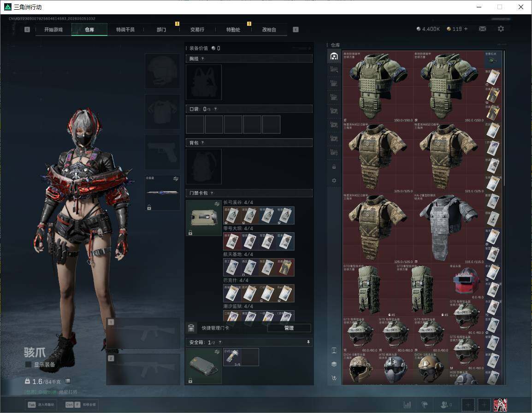Image resolution: width=532 pixels, height=413 pixels.
Task: Click the 门禁卡包 help question mark
Action: pos(212,193)
